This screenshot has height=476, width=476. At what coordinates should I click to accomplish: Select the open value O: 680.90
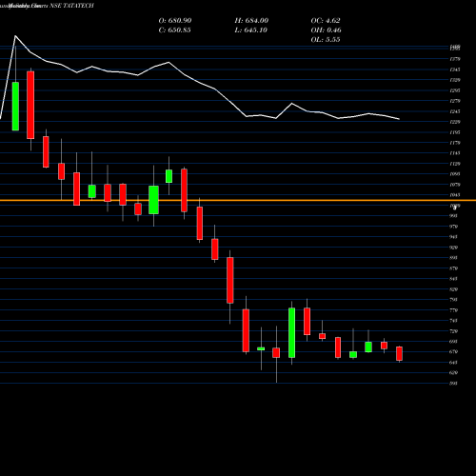click(x=175, y=21)
